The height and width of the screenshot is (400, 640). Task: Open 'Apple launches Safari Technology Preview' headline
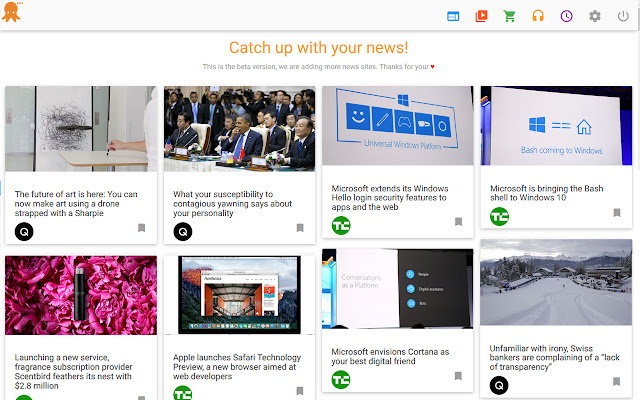click(237, 367)
